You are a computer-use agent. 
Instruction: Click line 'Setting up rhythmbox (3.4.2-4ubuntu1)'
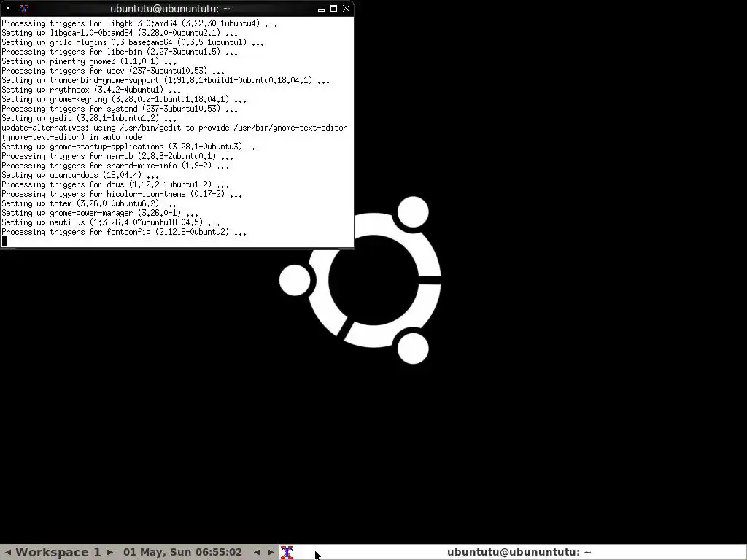(x=91, y=90)
